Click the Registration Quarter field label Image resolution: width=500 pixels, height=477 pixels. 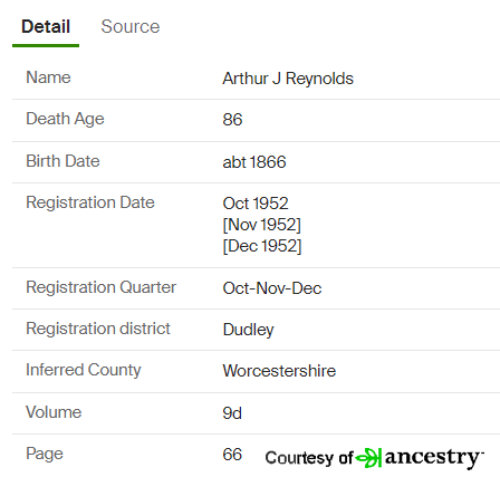click(x=101, y=287)
